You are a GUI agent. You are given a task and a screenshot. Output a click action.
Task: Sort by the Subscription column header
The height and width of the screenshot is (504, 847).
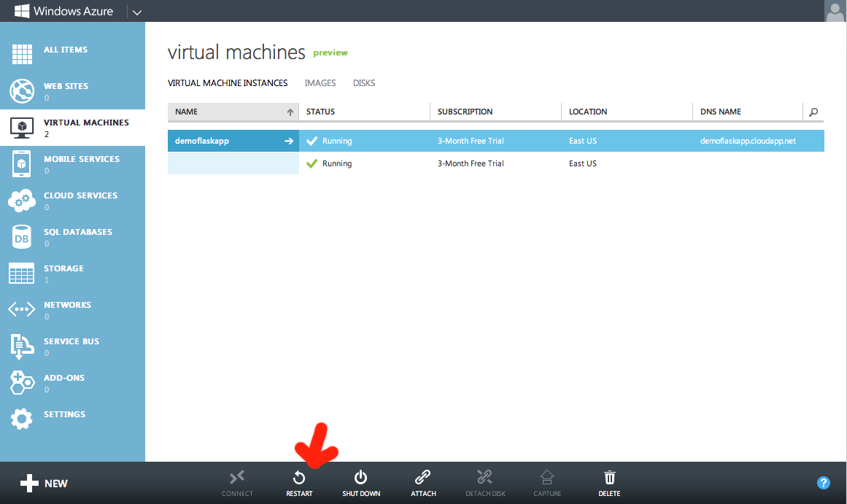pyautogui.click(x=496, y=112)
